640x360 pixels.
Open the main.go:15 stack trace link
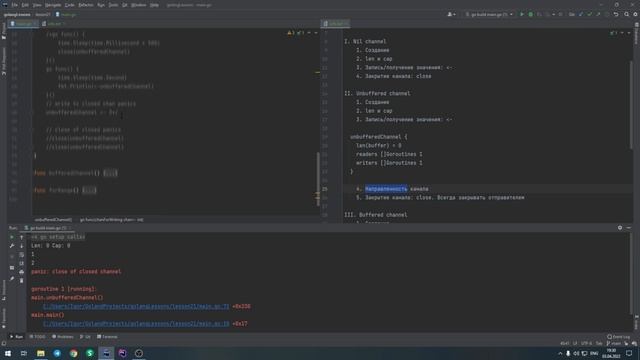coord(136,324)
